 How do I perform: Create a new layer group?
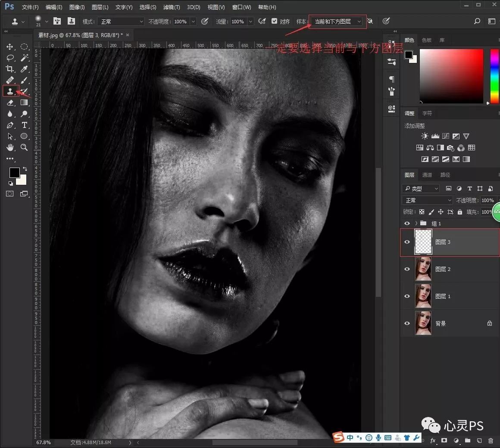468,440
